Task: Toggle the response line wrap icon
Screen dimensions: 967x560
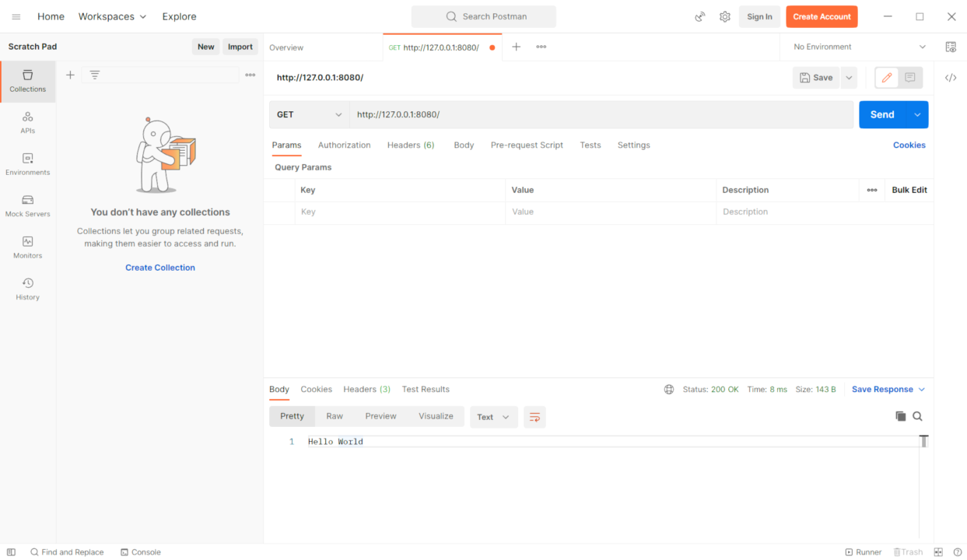Action: point(534,417)
